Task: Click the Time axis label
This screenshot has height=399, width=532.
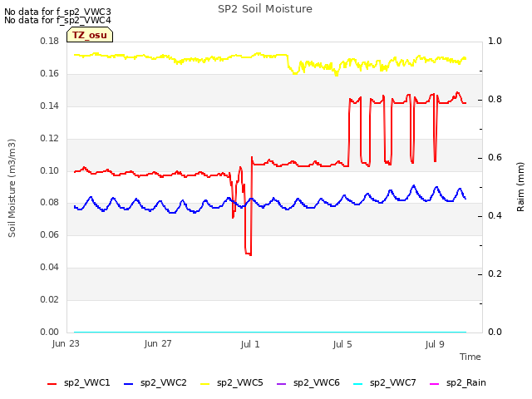Action: [x=470, y=357]
